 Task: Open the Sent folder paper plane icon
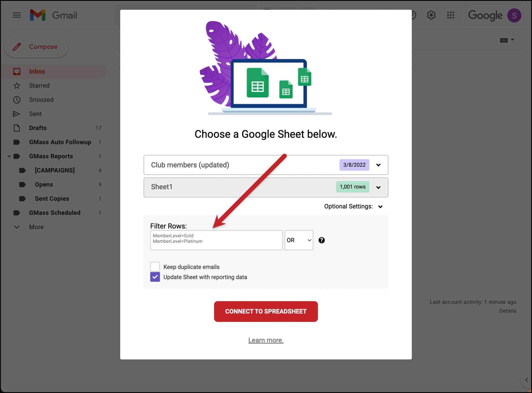[17, 114]
